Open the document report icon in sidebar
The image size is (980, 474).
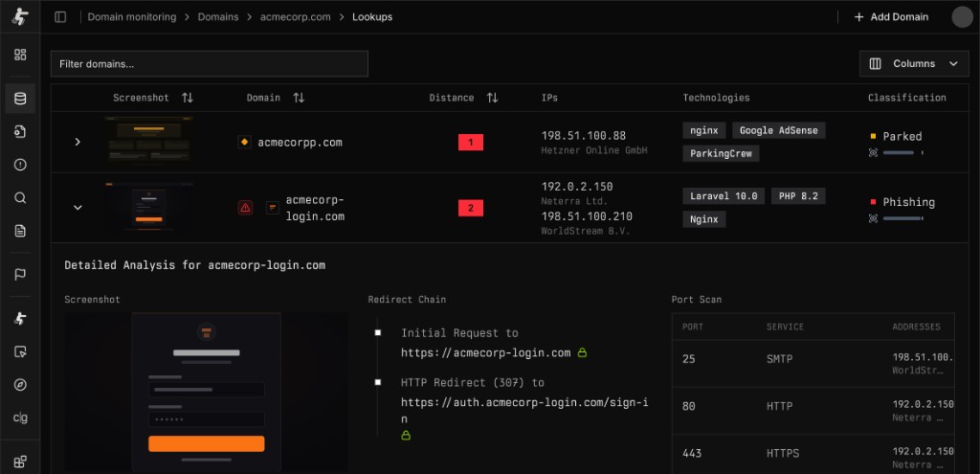[x=20, y=231]
